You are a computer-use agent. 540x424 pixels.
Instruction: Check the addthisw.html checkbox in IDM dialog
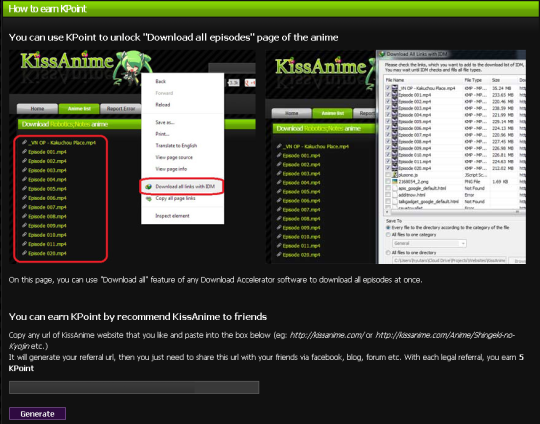[388, 195]
